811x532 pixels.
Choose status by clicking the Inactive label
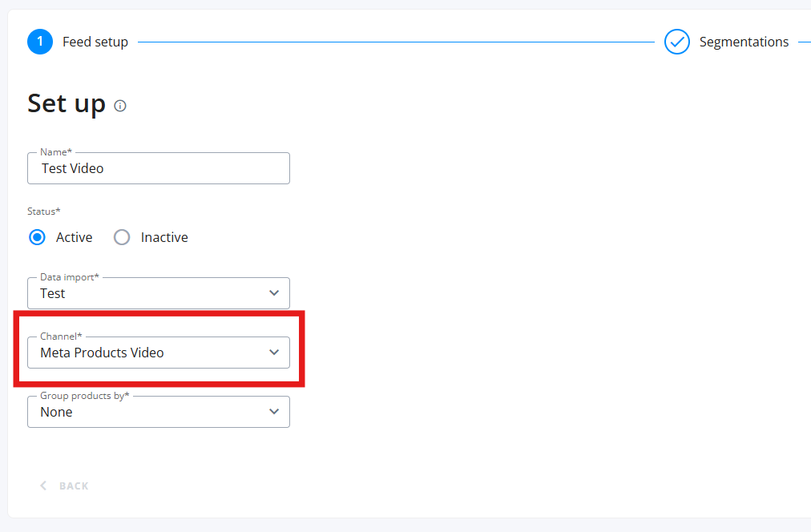tap(164, 237)
